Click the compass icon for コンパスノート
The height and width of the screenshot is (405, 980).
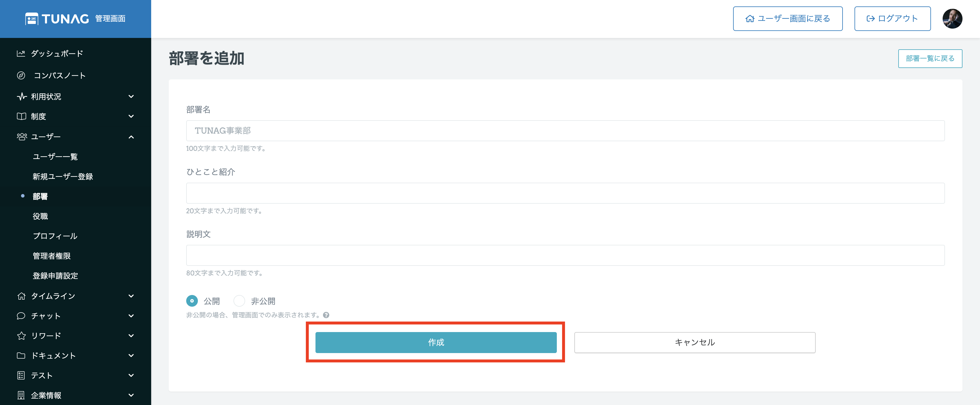(21, 75)
